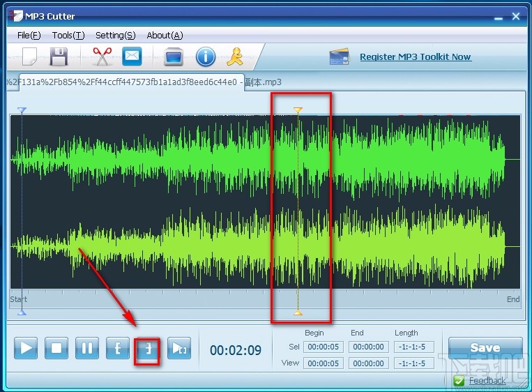Click the orange running figure icon
532x392 pixels.
click(x=236, y=56)
